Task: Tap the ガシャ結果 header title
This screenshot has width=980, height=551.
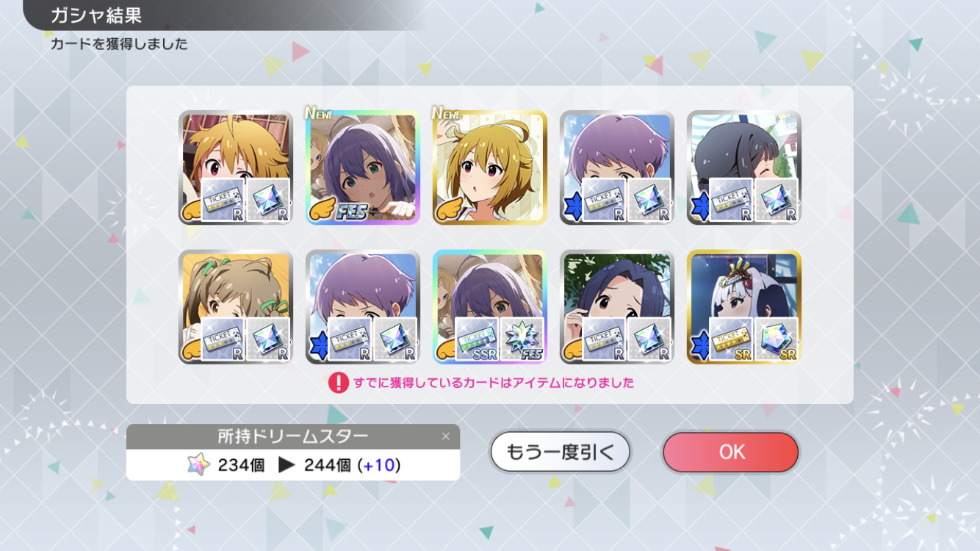Action: (x=96, y=15)
